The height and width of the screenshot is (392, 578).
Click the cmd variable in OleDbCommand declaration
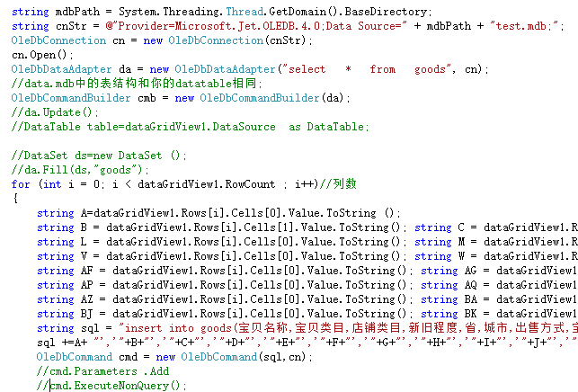coord(128,357)
